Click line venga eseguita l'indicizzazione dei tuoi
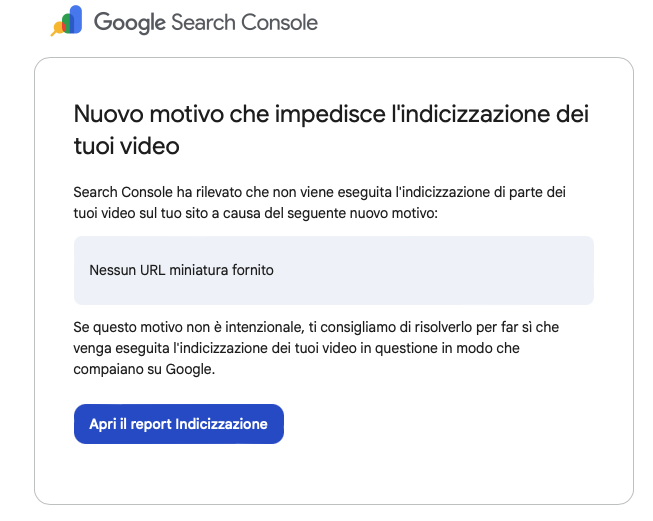Image resolution: width=653 pixels, height=521 pixels. tap(297, 348)
